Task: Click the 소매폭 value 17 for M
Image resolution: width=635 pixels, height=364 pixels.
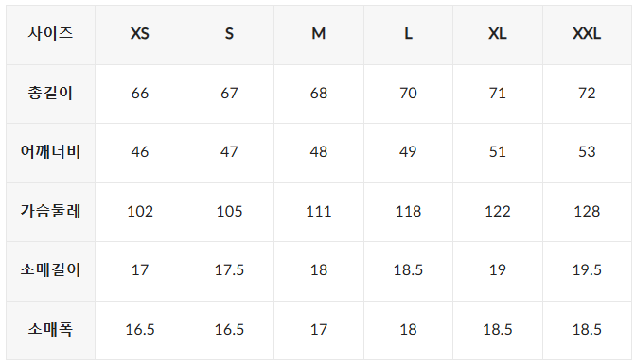Action: tap(319, 330)
